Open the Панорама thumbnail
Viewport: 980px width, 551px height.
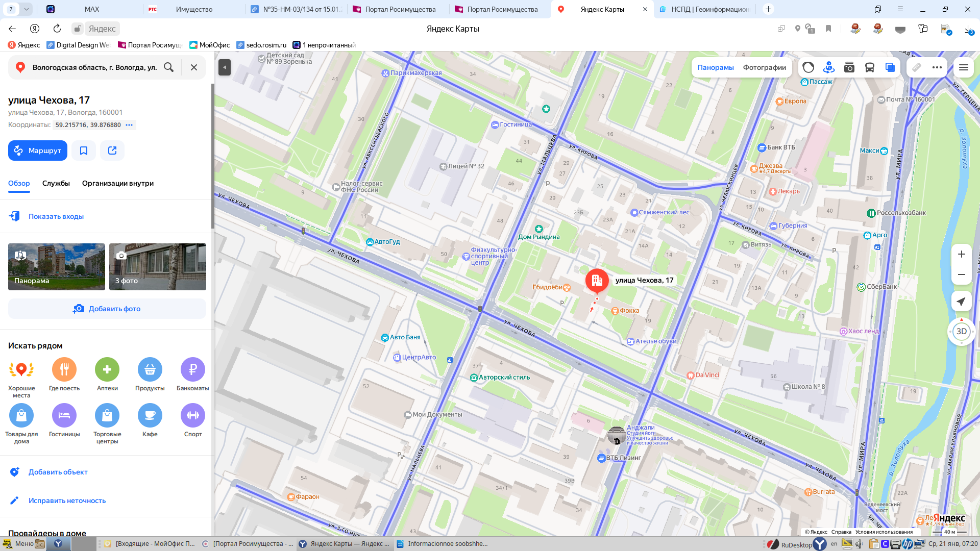tap(57, 267)
